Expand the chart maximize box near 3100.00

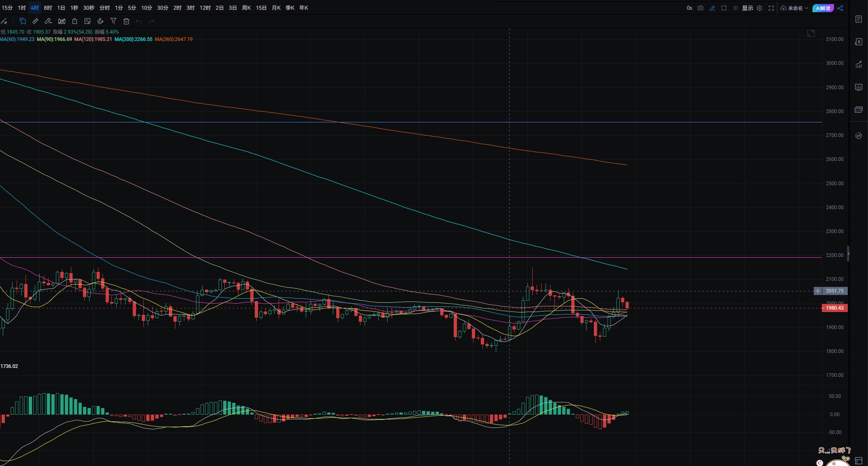811,34
